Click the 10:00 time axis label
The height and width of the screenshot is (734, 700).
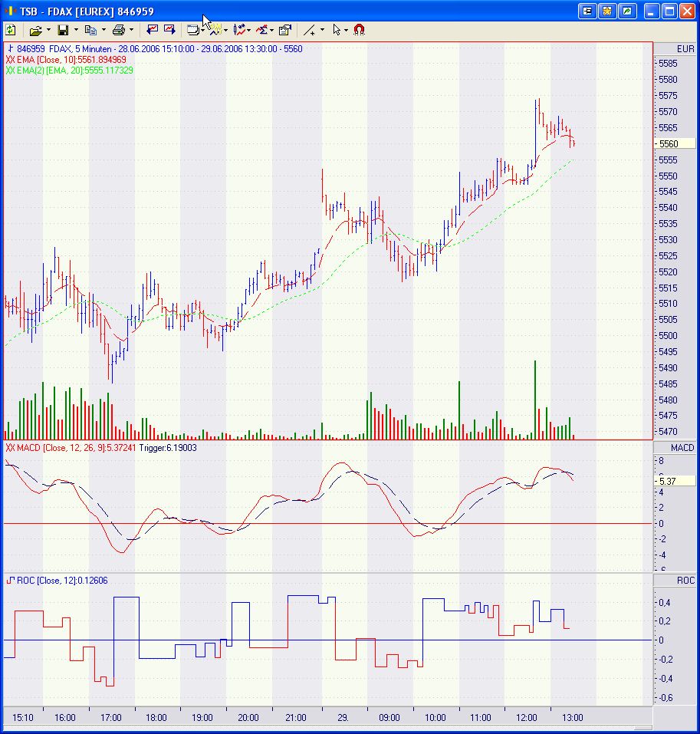pos(435,718)
